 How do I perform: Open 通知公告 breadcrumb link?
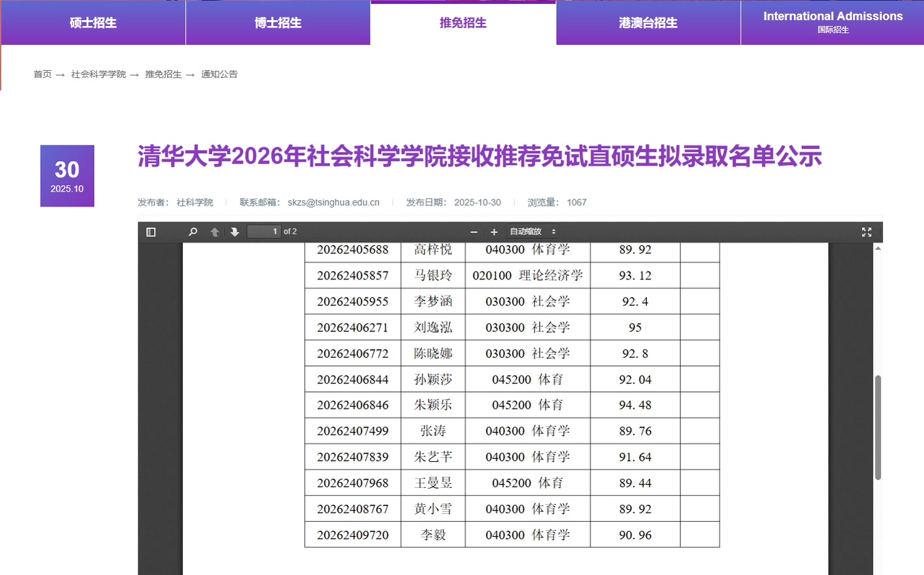[x=219, y=75]
